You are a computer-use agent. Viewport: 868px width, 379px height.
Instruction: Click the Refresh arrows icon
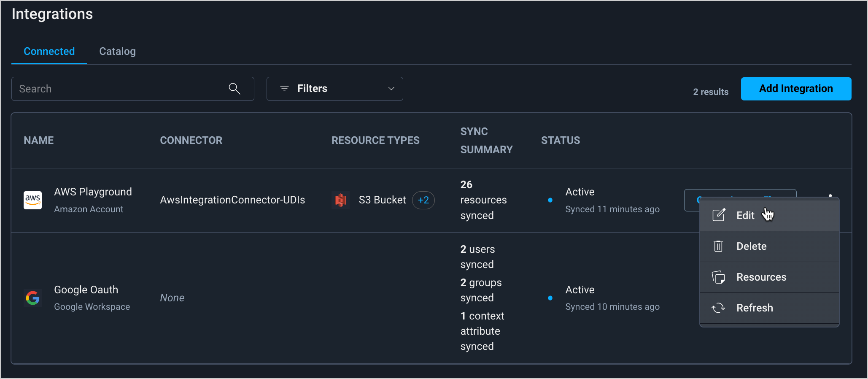tap(718, 308)
